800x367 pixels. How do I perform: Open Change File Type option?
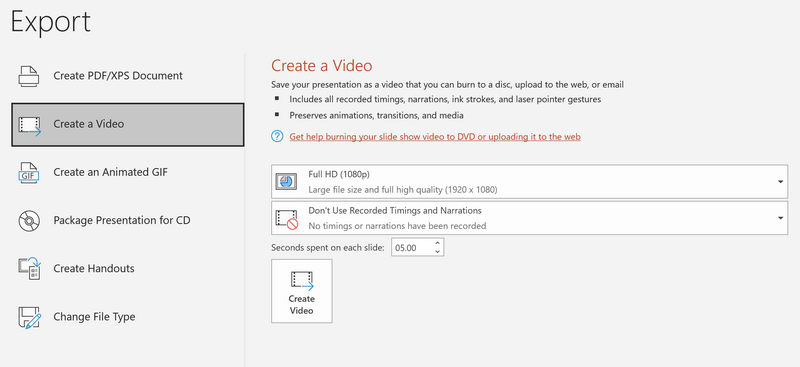tap(128, 317)
